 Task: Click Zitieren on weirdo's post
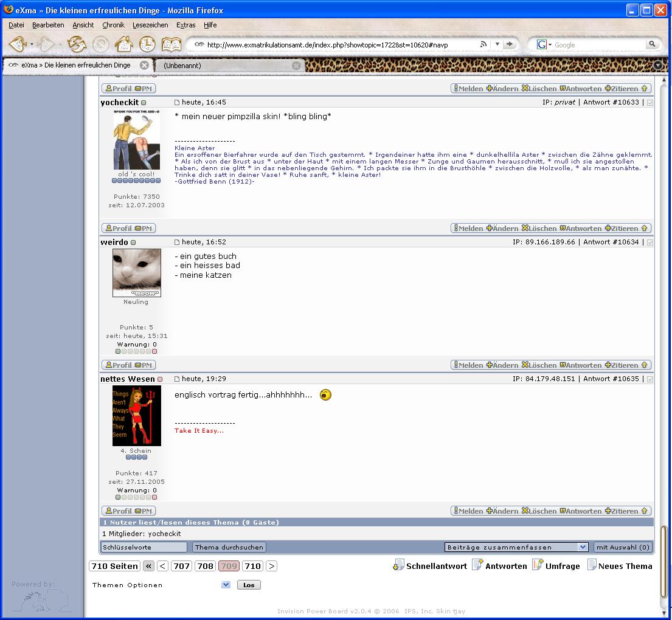pyautogui.click(x=622, y=365)
